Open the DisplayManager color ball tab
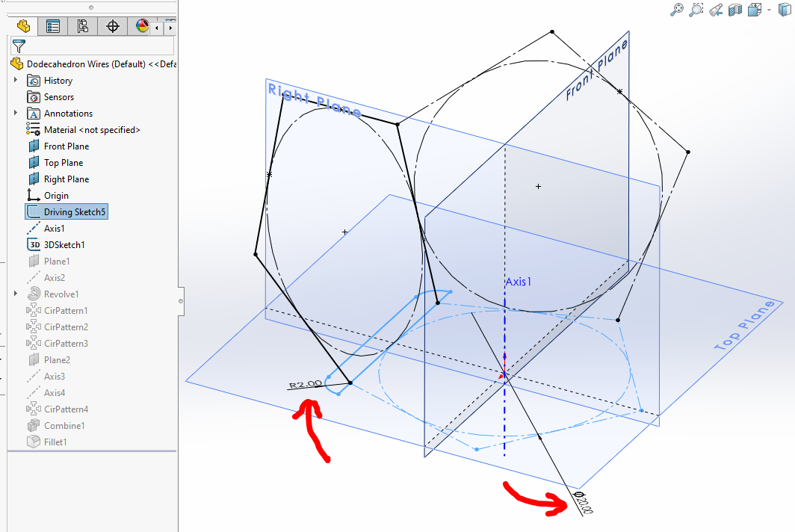Image resolution: width=795 pixels, height=532 pixels. point(141,26)
